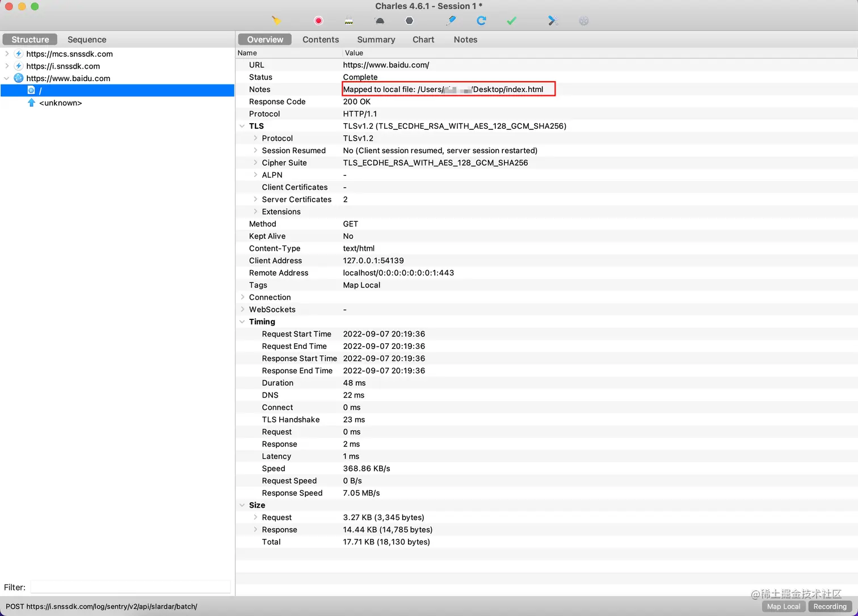
Task: Click the Remote Address value localhost/0:0:0:0:0:0:0:1:443
Action: pyautogui.click(x=398, y=273)
